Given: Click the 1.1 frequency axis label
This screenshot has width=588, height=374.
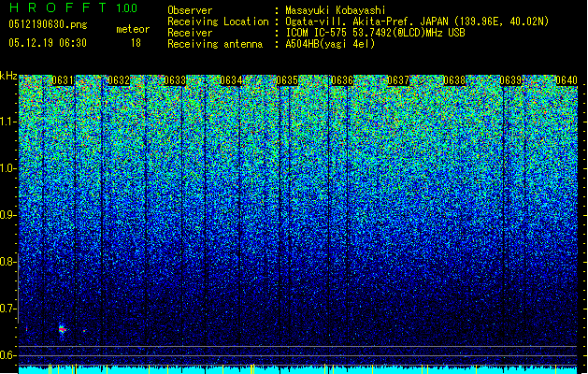Looking at the screenshot, I should pos(8,122).
